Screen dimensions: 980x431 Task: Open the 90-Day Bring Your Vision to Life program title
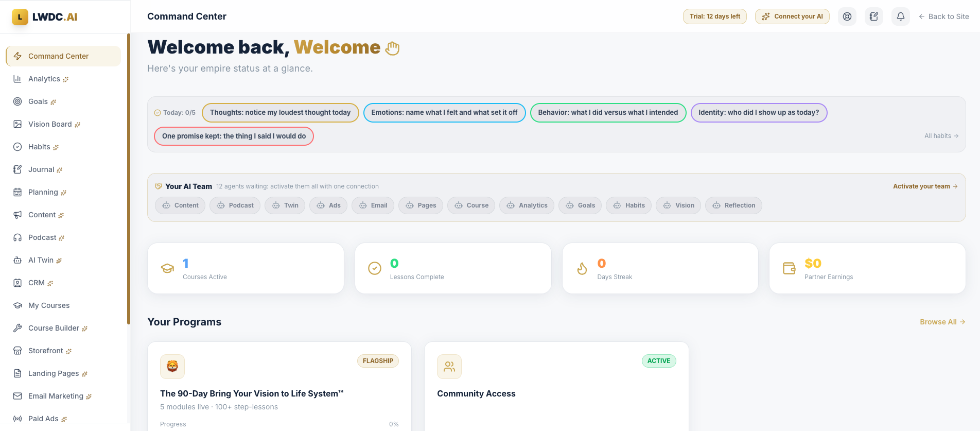coord(252,393)
